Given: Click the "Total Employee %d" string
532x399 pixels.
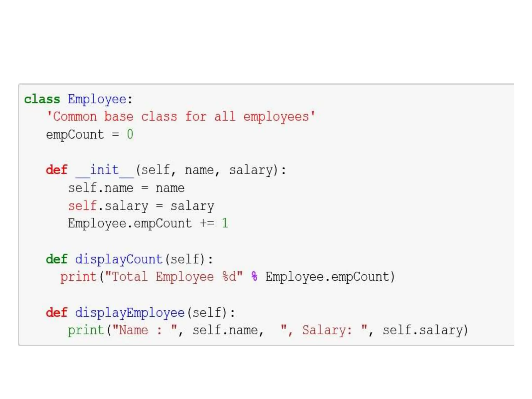Looking at the screenshot, I should point(174,277).
